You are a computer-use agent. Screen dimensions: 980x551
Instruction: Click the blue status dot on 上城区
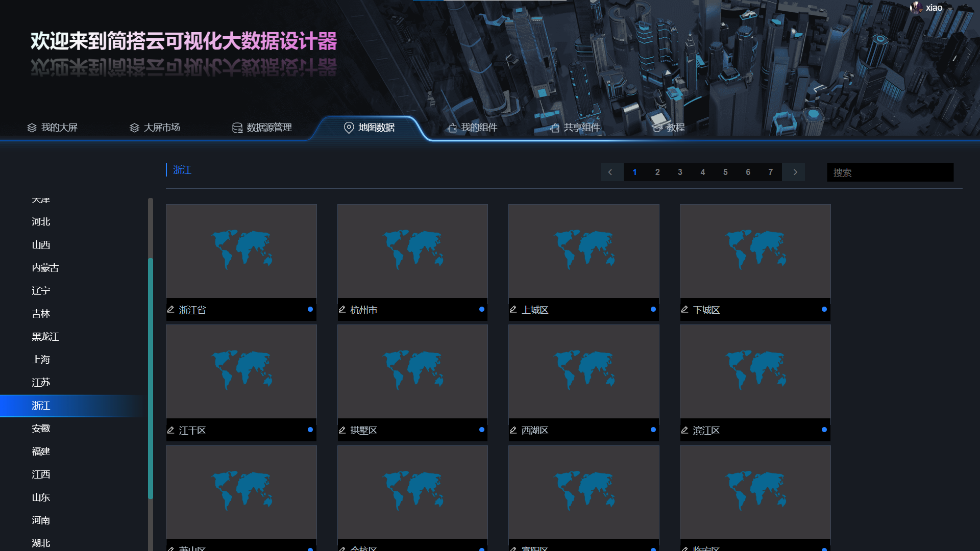click(653, 309)
